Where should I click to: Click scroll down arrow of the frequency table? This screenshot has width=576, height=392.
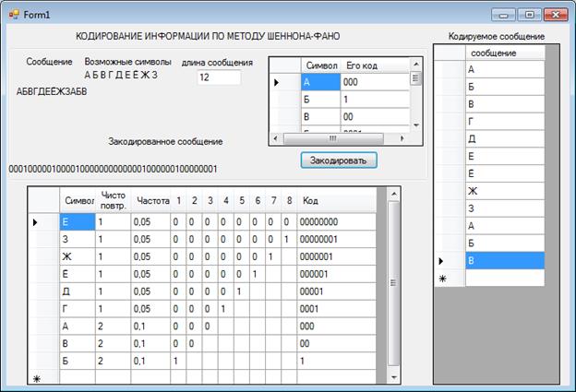coord(394,377)
